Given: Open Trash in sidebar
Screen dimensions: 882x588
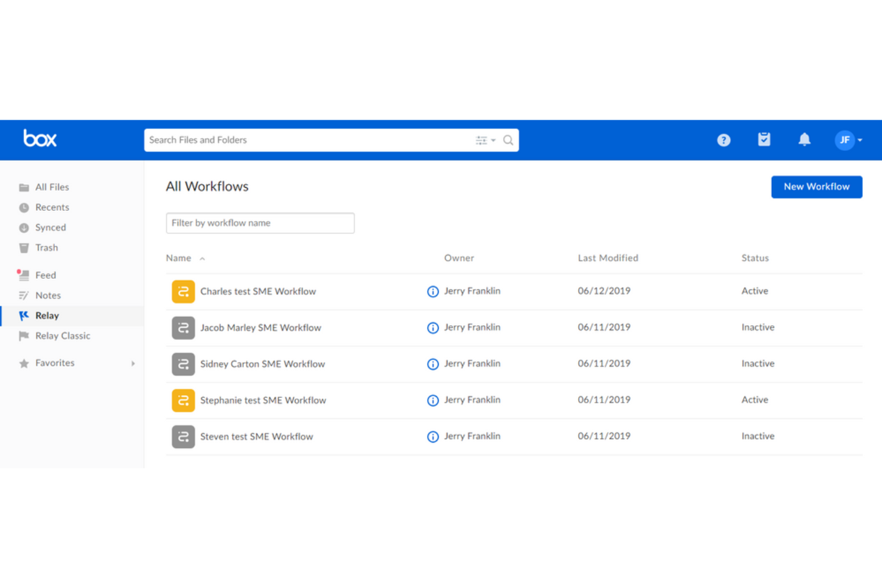Looking at the screenshot, I should click(x=46, y=248).
